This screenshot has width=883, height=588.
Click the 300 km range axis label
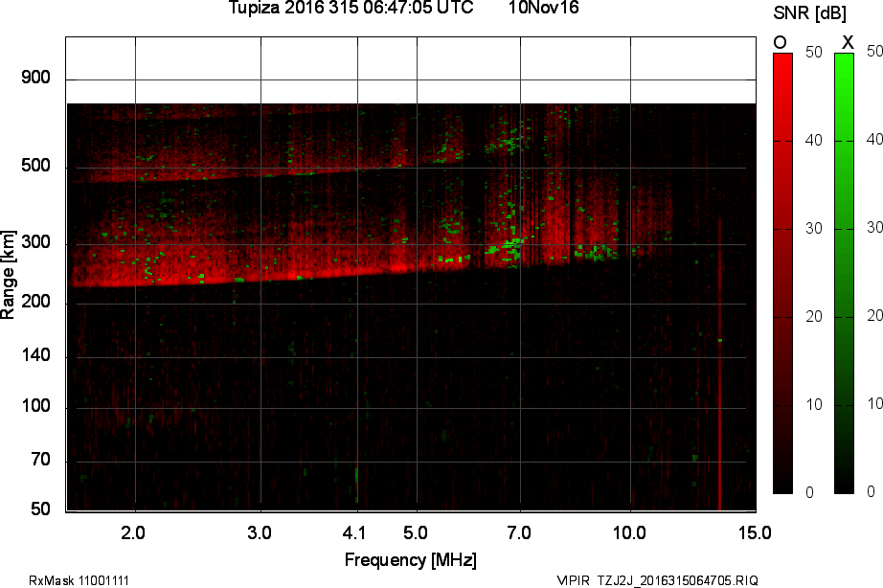(35, 242)
